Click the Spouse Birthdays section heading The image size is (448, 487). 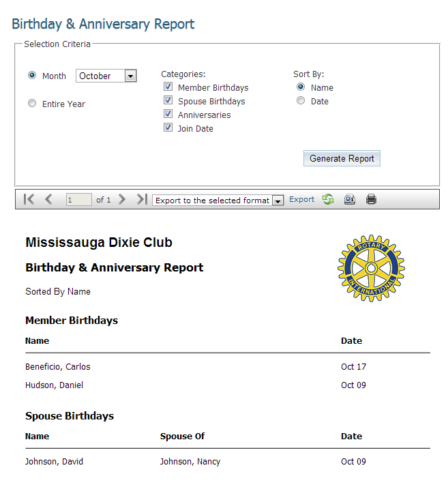click(70, 416)
